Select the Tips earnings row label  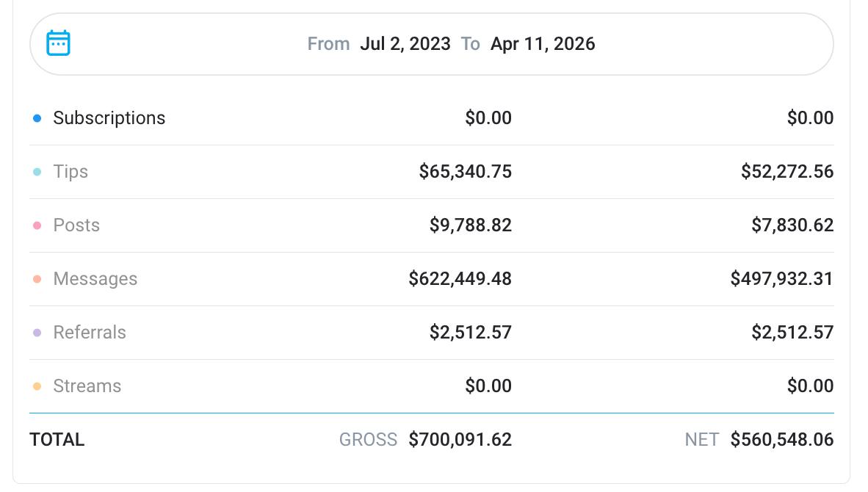(x=70, y=172)
